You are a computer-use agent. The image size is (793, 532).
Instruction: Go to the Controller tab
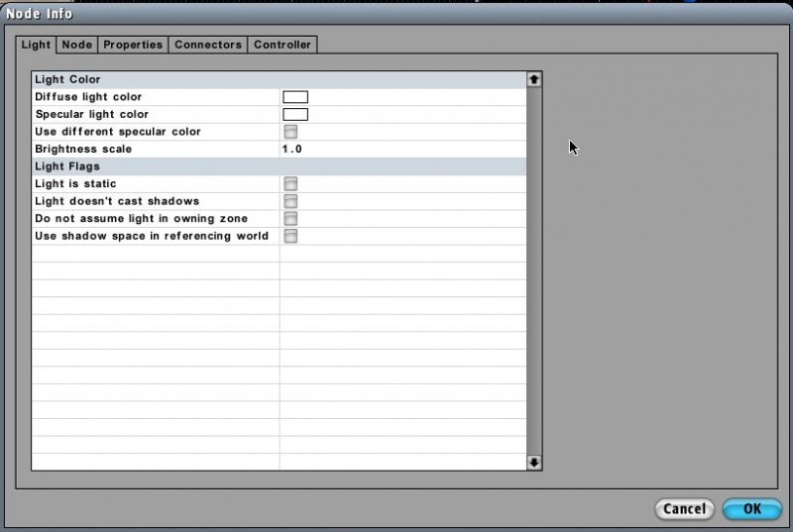tap(283, 45)
